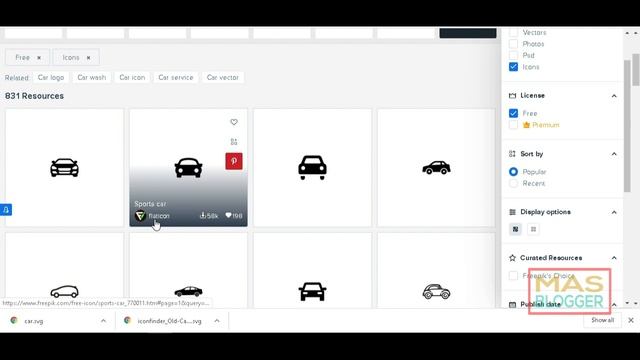Image resolution: width=640 pixels, height=360 pixels.
Task: Toggle the Vectors checkbox
Action: 513,32
